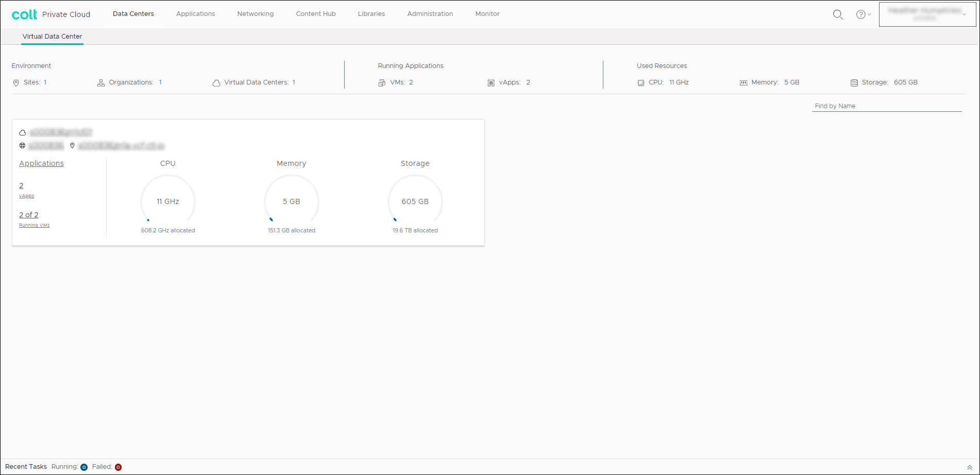The width and height of the screenshot is (980, 475).
Task: Click the Environment heading
Action: 31,66
